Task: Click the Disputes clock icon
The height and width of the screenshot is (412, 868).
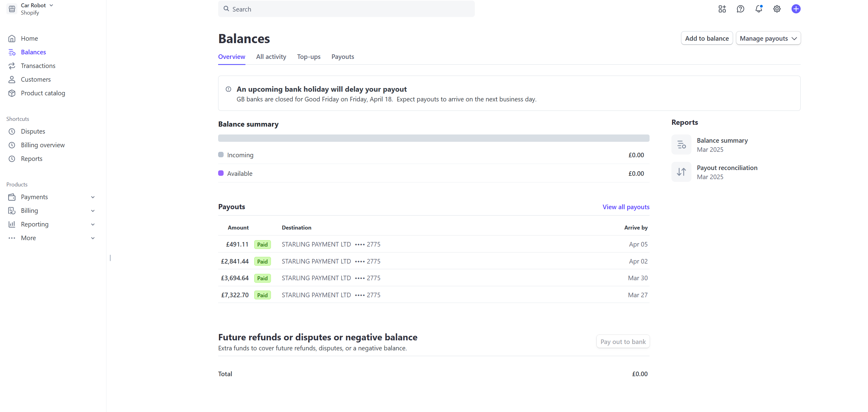Action: point(12,131)
